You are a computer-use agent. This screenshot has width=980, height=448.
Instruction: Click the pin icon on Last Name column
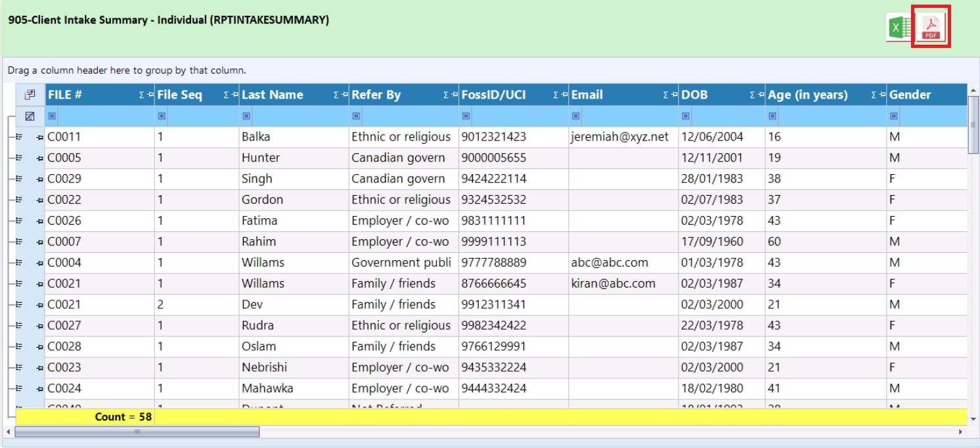coord(344,95)
